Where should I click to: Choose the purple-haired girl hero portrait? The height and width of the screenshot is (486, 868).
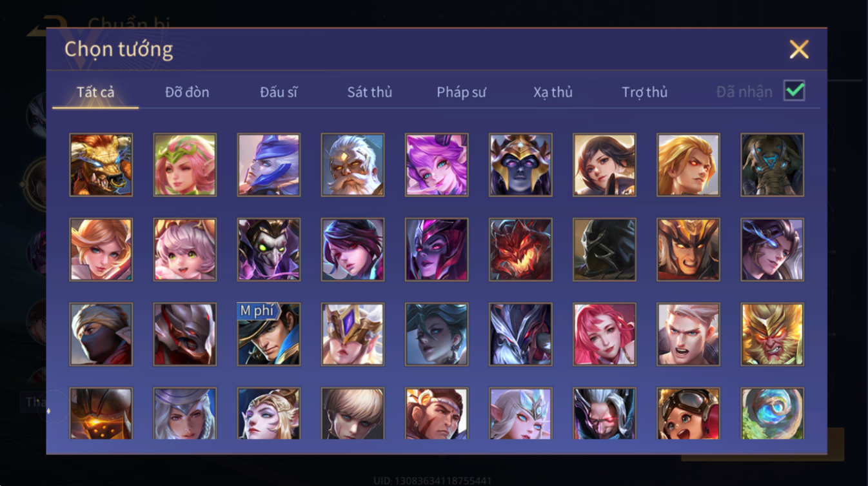(437, 165)
